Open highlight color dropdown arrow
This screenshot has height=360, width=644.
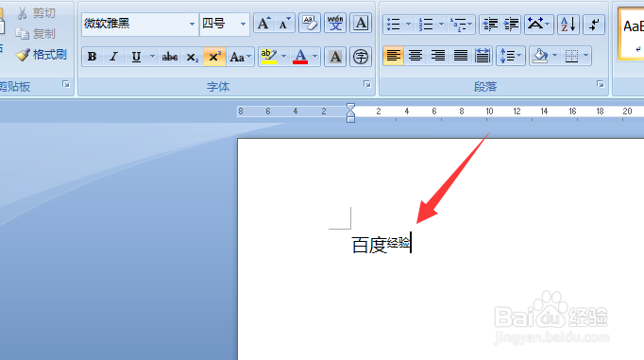click(284, 57)
